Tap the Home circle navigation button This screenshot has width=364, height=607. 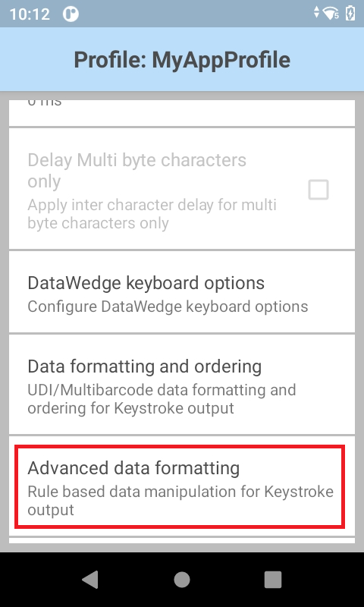point(182,580)
